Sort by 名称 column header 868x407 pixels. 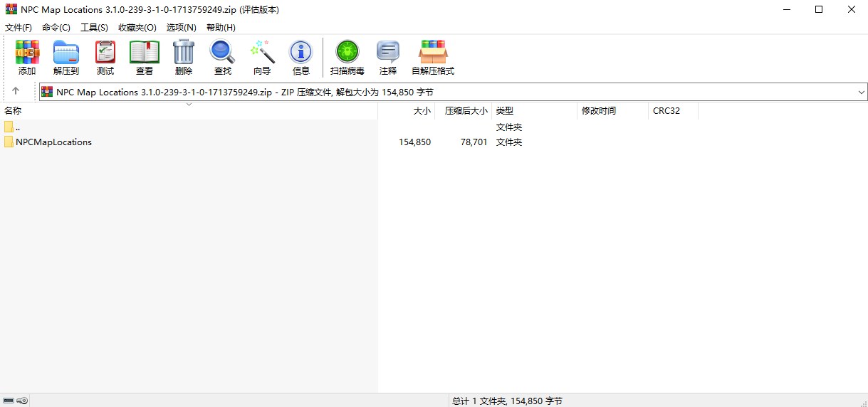point(189,111)
